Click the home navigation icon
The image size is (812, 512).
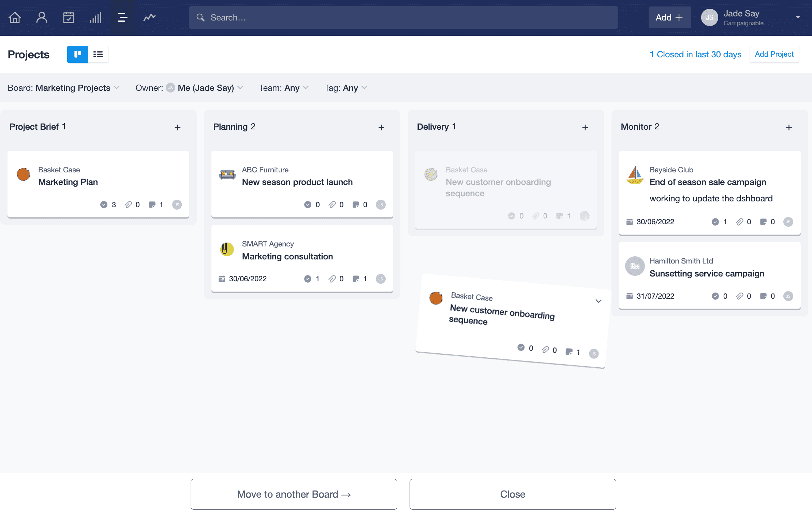coord(15,17)
